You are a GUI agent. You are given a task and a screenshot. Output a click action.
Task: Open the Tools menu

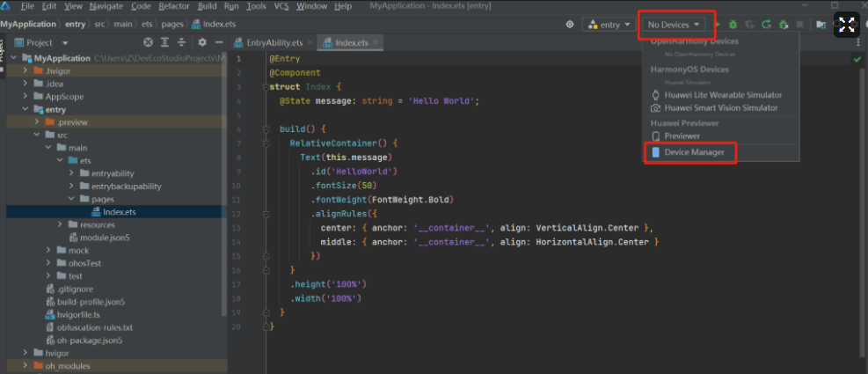pos(256,7)
